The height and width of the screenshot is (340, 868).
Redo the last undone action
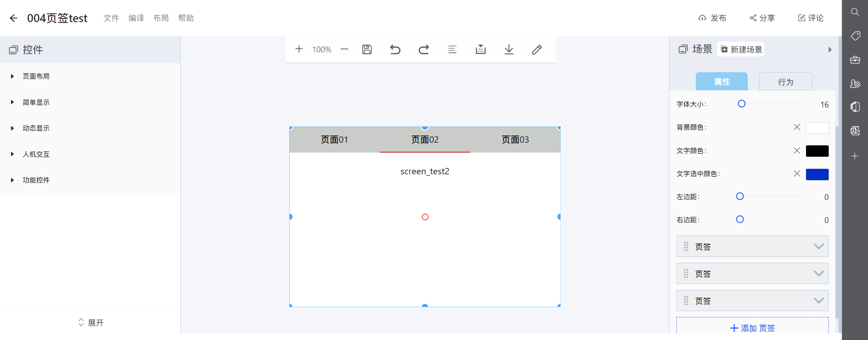(x=424, y=49)
